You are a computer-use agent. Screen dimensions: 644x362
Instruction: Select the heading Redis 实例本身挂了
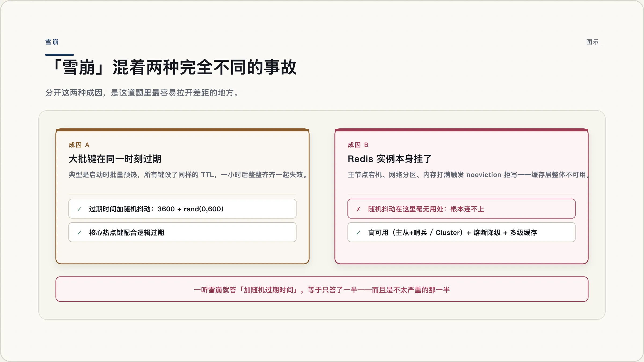[390, 159]
